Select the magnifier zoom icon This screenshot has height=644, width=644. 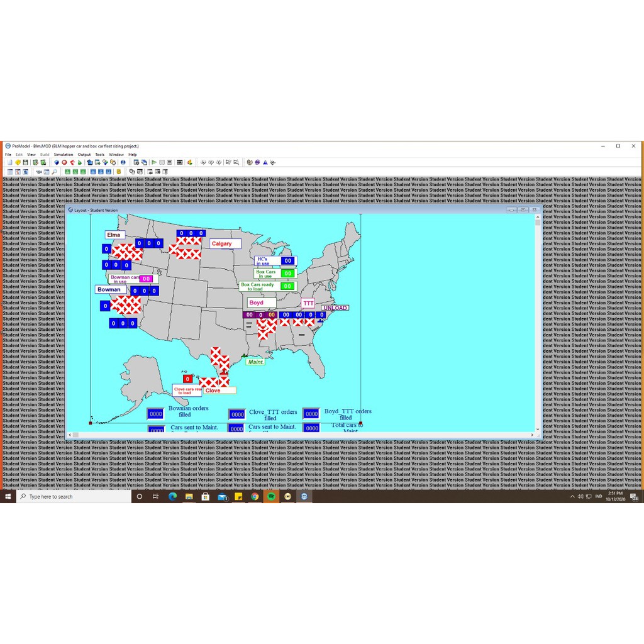55,172
